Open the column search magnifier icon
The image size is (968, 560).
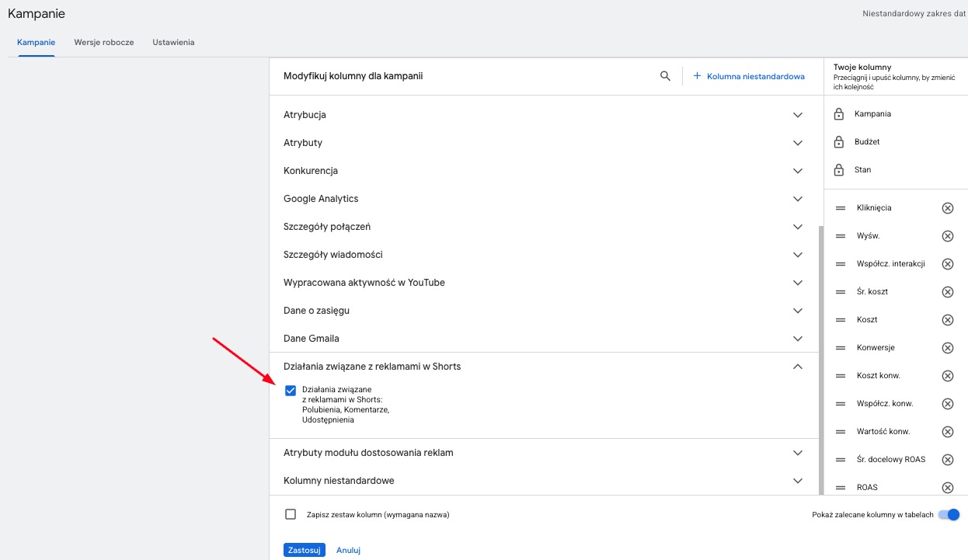tap(665, 76)
